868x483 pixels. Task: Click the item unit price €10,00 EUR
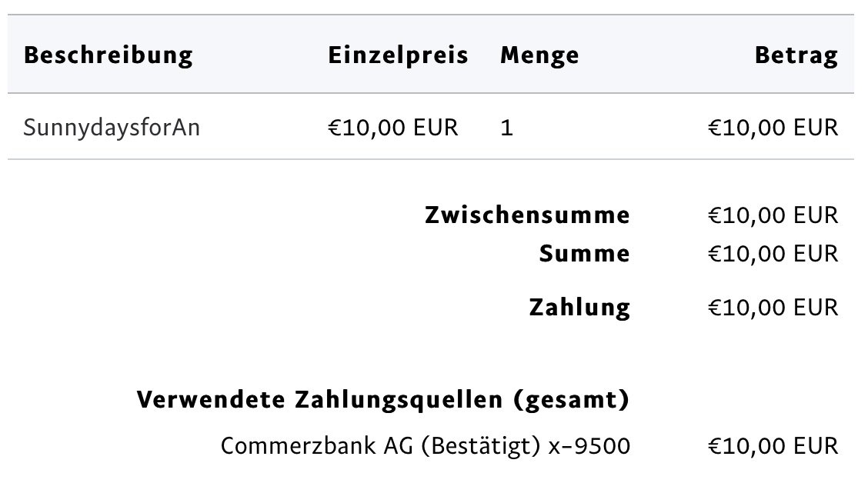point(393,128)
